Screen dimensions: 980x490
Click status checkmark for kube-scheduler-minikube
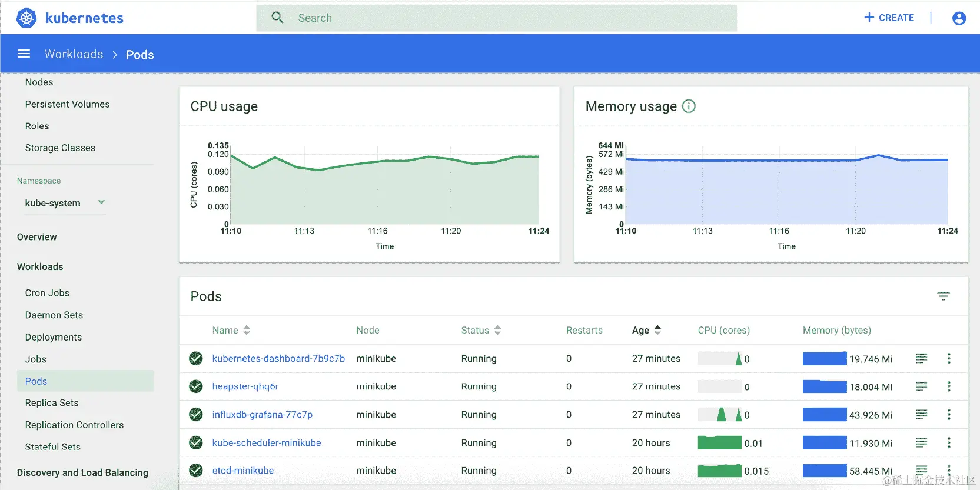pos(196,442)
